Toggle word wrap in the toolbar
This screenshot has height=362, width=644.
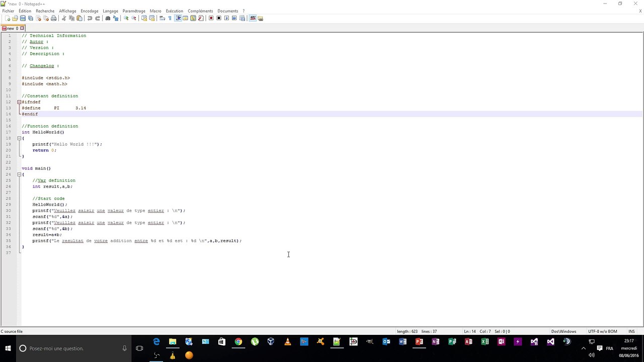coord(162,18)
